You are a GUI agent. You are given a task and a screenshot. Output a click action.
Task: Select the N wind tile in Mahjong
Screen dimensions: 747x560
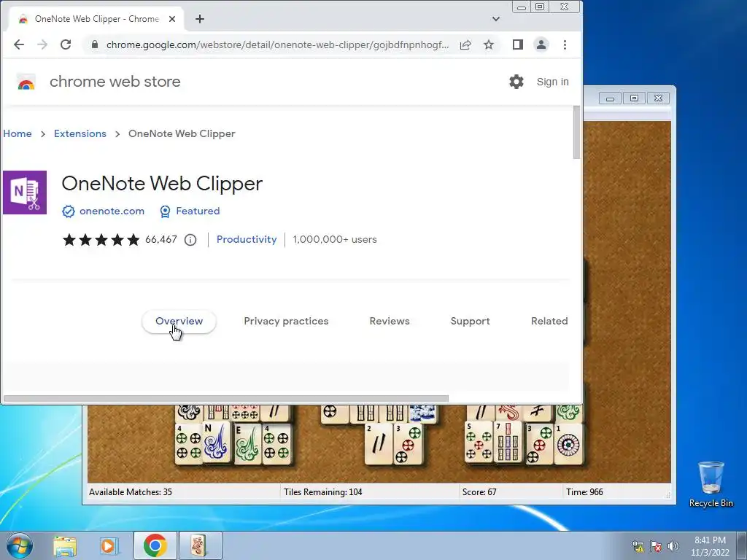(216, 443)
